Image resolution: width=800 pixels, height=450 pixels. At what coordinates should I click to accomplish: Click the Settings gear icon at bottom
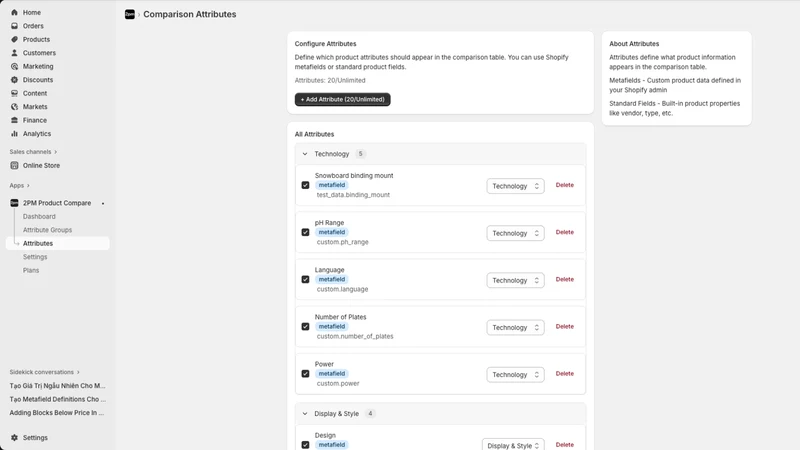tap(14, 438)
